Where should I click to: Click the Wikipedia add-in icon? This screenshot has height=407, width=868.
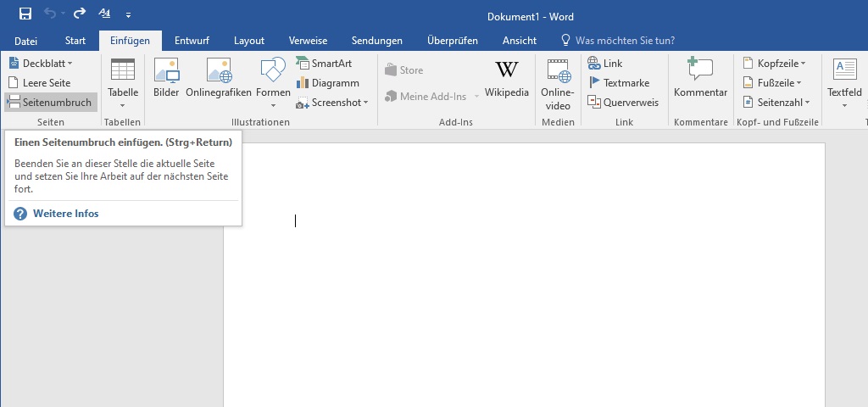tap(506, 78)
